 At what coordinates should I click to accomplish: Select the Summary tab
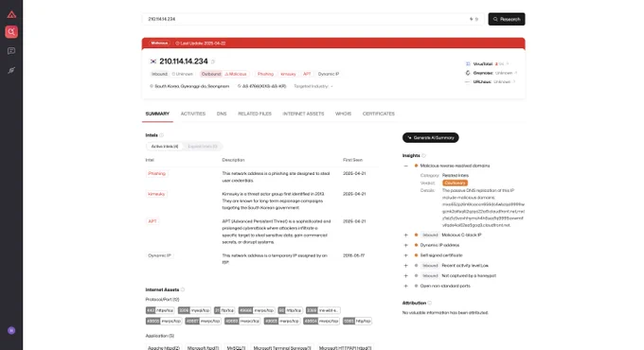click(x=157, y=114)
